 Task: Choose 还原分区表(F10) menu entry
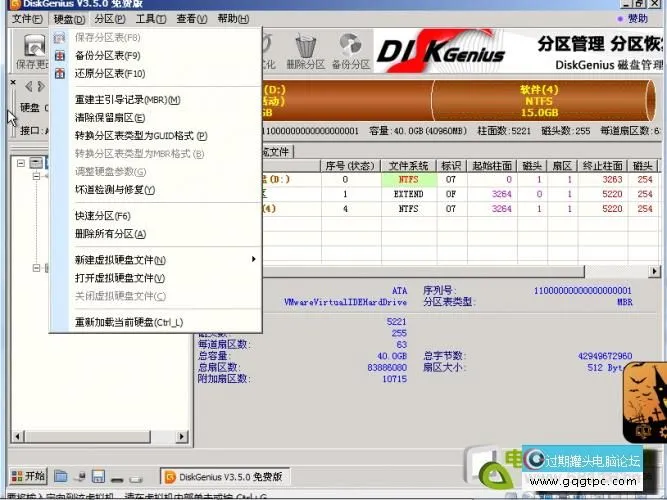click(155, 73)
